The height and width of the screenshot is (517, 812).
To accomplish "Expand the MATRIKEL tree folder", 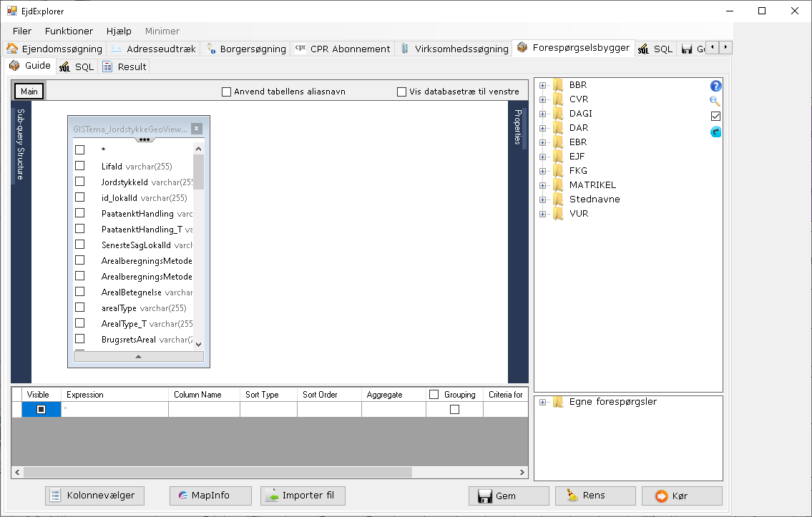I will pos(542,185).
